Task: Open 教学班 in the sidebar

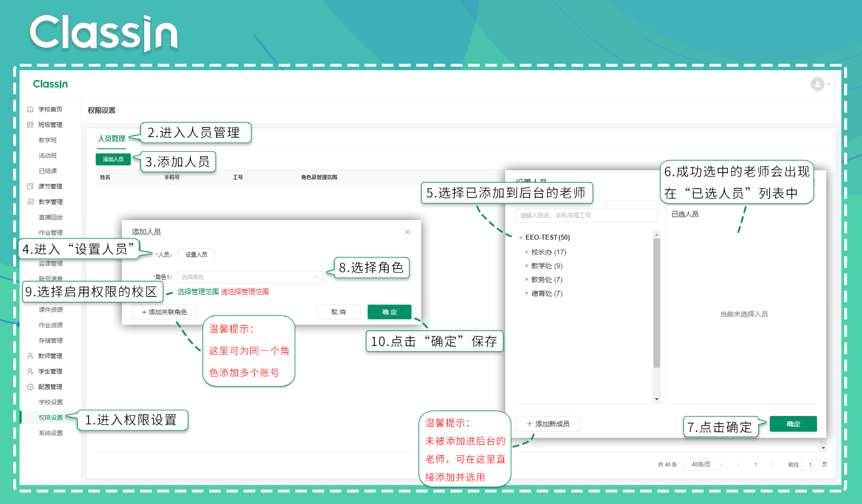Action: (48, 140)
